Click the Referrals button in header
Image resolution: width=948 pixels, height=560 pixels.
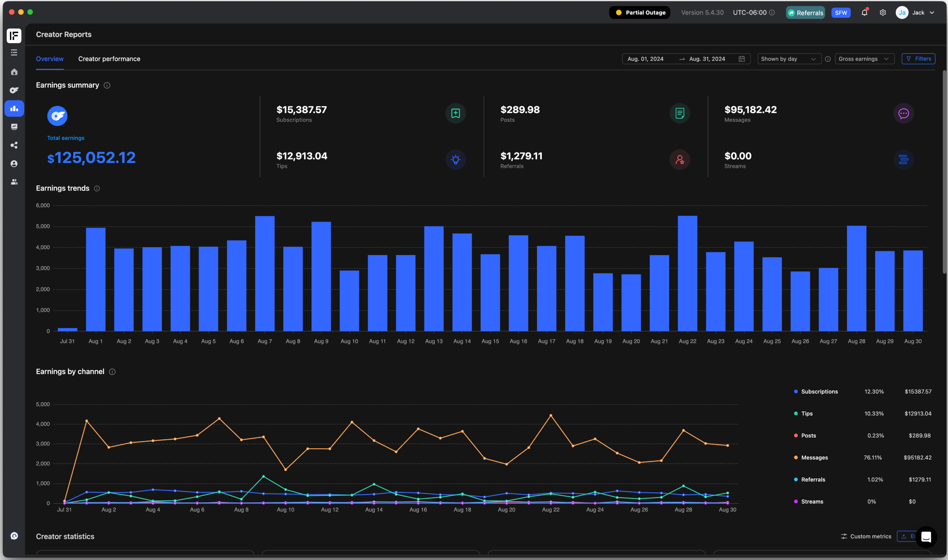coord(805,13)
